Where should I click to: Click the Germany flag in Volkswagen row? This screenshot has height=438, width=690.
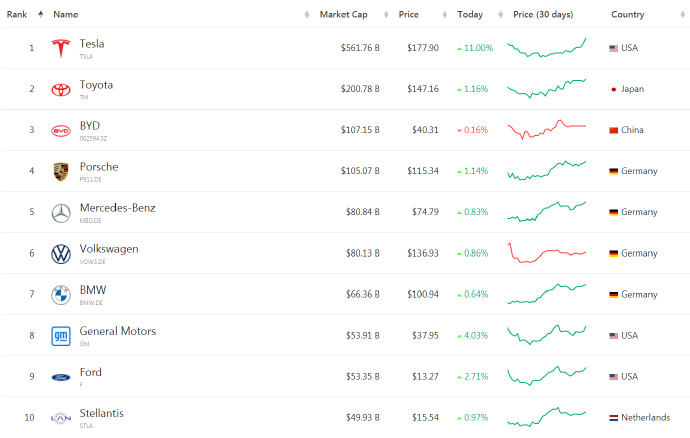point(613,254)
